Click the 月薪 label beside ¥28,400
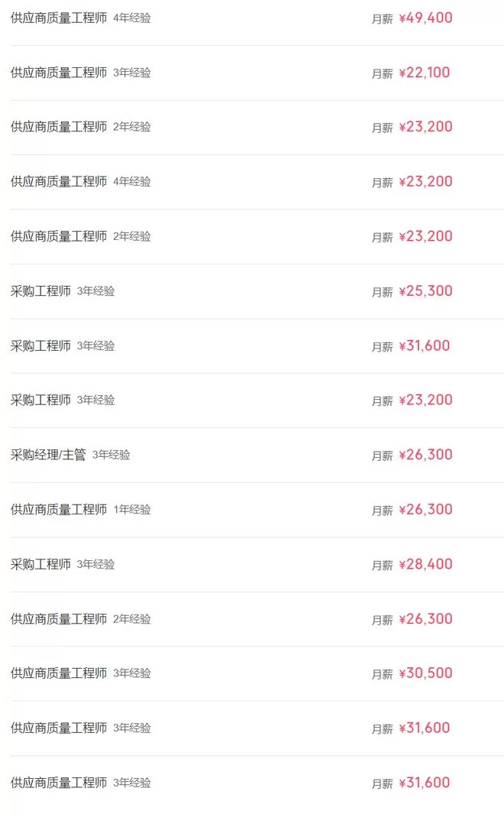 382,566
